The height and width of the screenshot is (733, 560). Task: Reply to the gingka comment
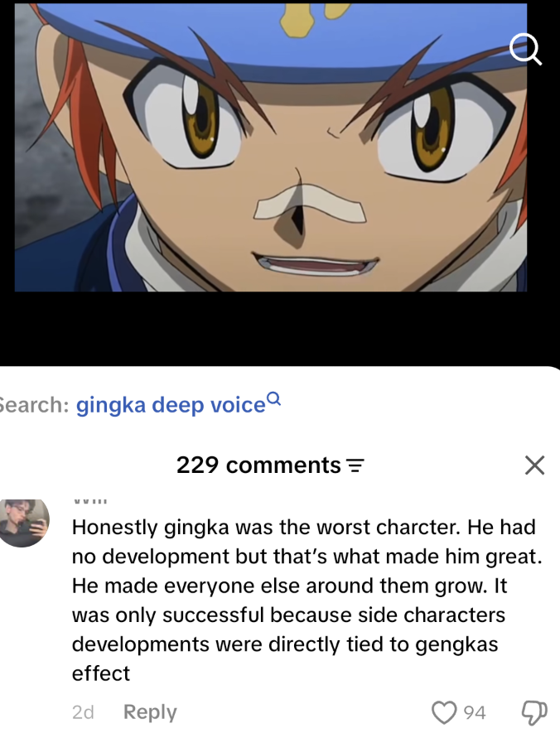coord(150,712)
